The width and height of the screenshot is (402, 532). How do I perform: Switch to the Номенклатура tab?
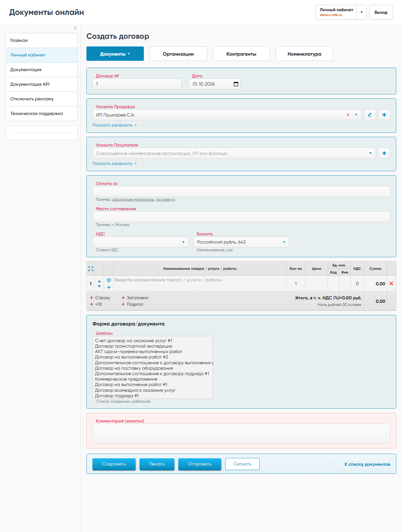point(304,54)
